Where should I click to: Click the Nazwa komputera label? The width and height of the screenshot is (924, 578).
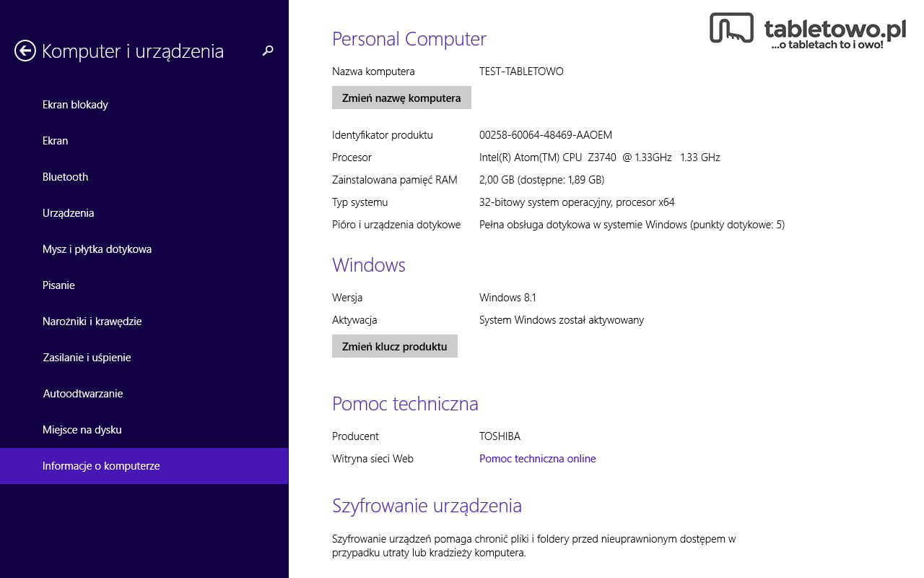pos(373,72)
